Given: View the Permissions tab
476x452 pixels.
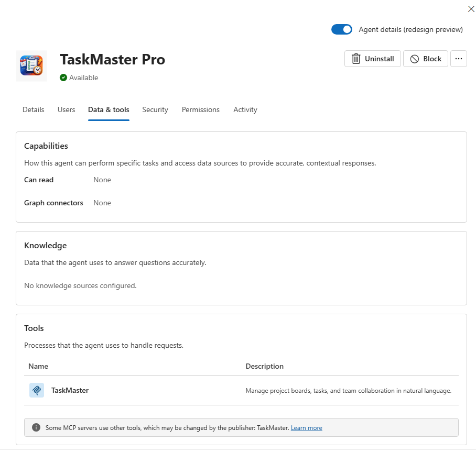Looking at the screenshot, I should coord(201,109).
